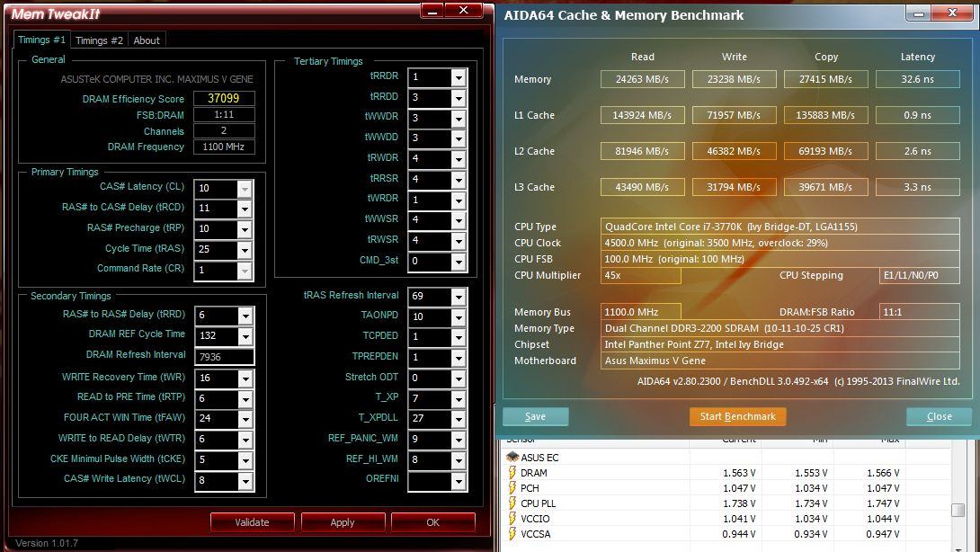Click the CPU PLL voltage lightning icon

click(512, 503)
